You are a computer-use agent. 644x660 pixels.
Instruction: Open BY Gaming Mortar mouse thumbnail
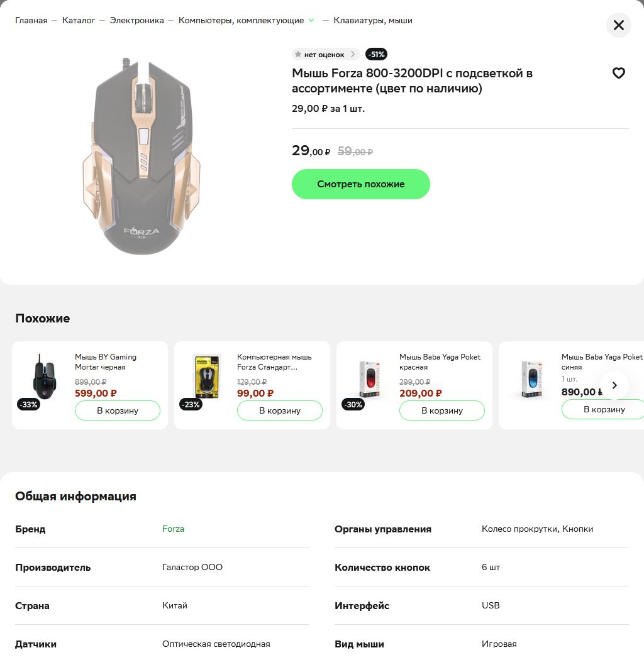[x=44, y=377]
